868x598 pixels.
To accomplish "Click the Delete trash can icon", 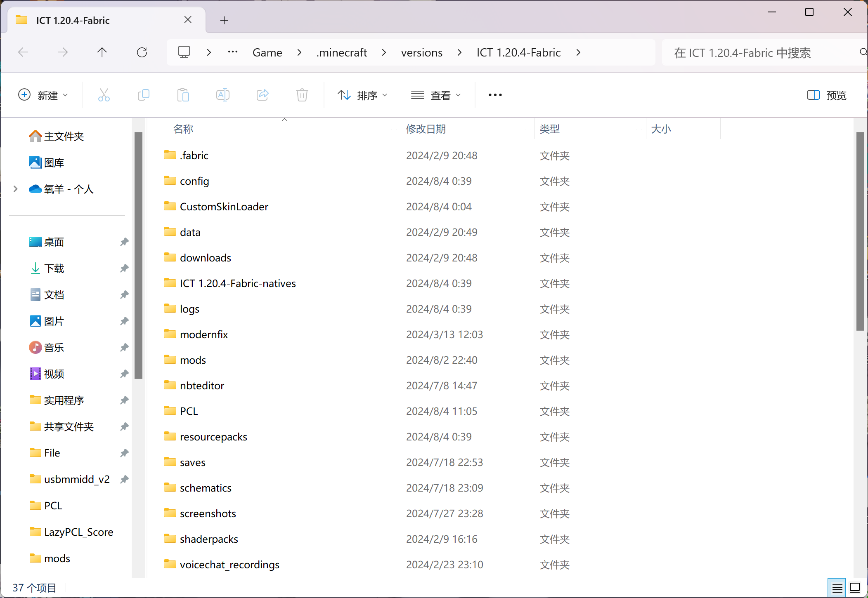I will 302,95.
